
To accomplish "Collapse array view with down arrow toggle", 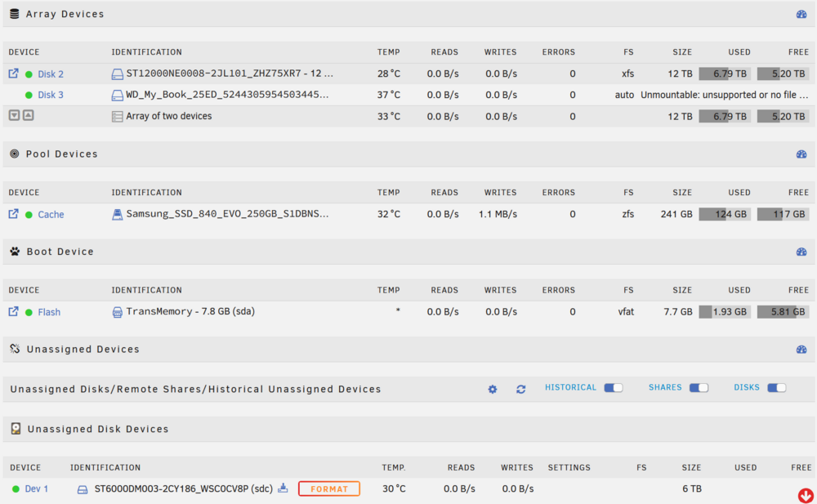I will pyautogui.click(x=14, y=115).
